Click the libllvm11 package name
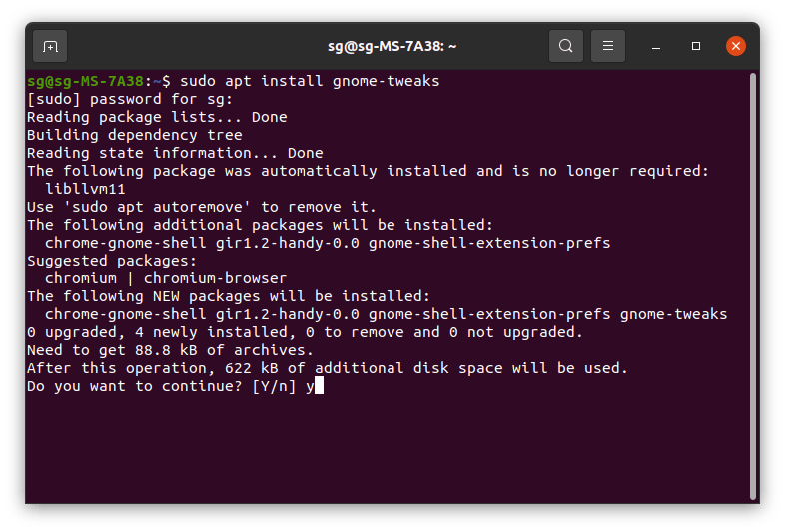 point(85,189)
